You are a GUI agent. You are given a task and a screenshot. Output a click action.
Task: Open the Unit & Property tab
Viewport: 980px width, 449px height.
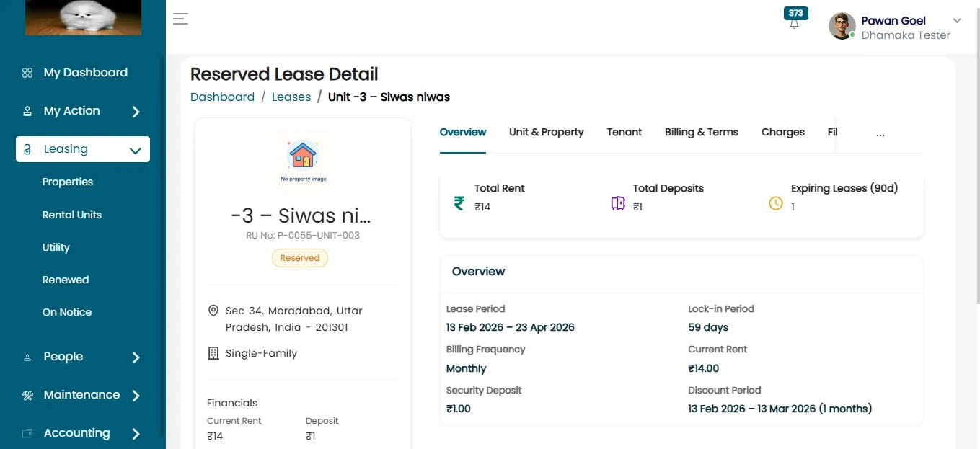547,132
